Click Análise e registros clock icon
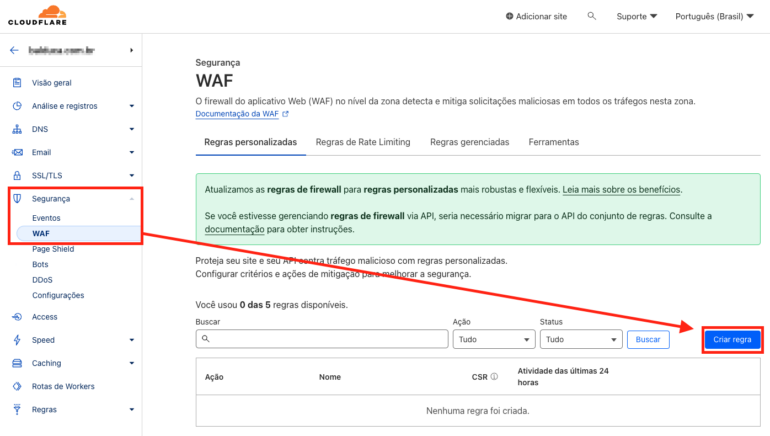Viewport: 770px width, 436px height. pos(17,106)
